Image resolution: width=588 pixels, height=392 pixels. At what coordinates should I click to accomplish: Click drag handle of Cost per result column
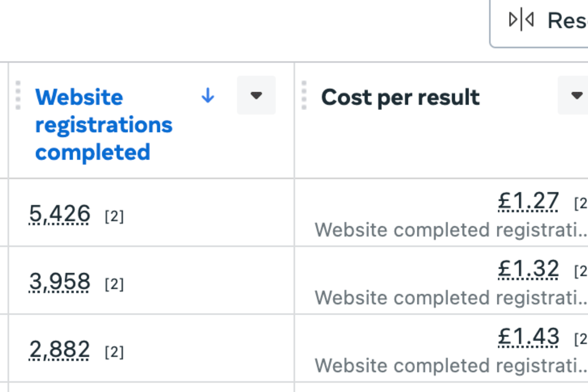point(304,95)
